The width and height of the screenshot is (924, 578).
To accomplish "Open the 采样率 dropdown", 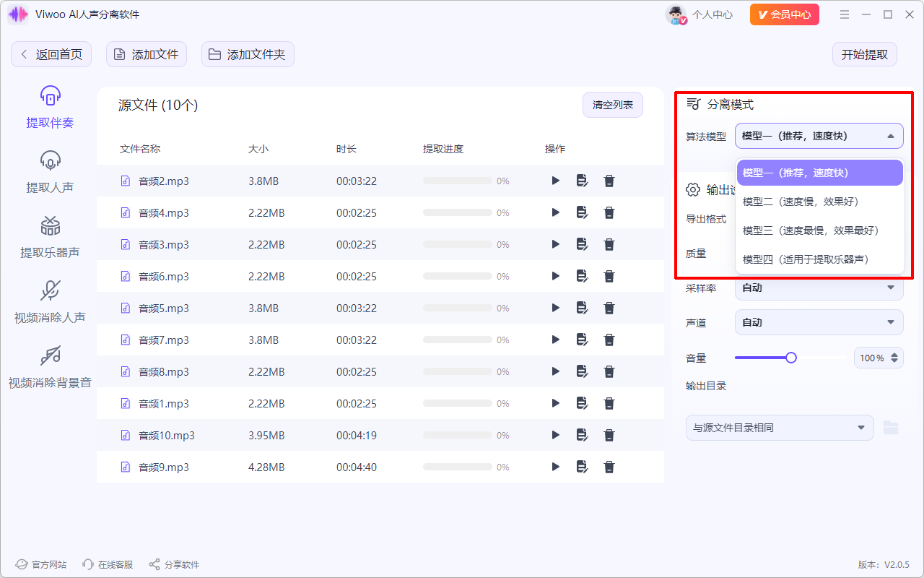I will tap(819, 288).
